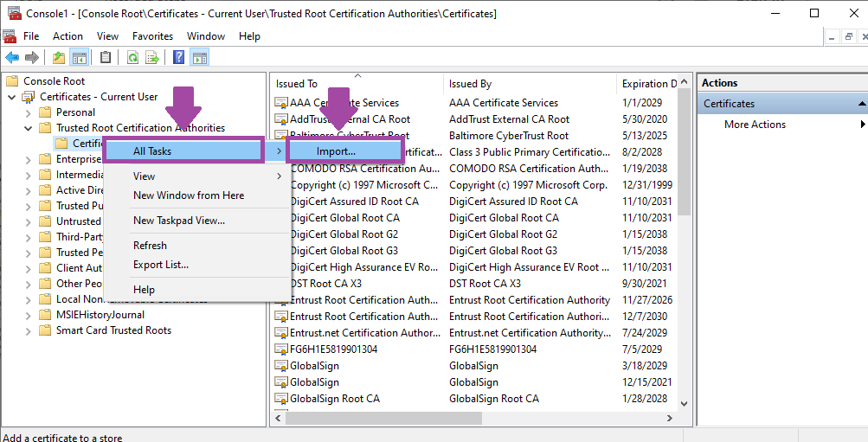Open the Action menu in menu bar
Viewport: 868px width, 442px height.
point(68,36)
